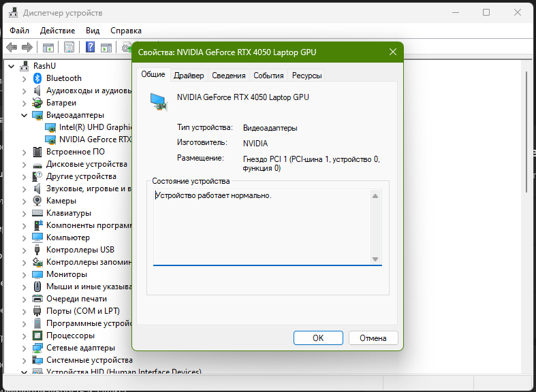Click the Device Manager tree vertical scrollbar
Screen dimensions: 536x392
pyautogui.click(x=526, y=131)
